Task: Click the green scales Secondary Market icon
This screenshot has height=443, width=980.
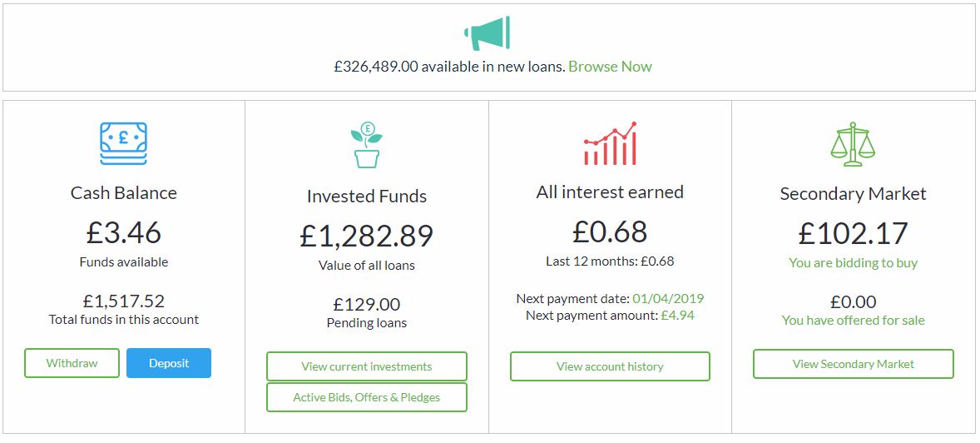Action: click(x=853, y=145)
